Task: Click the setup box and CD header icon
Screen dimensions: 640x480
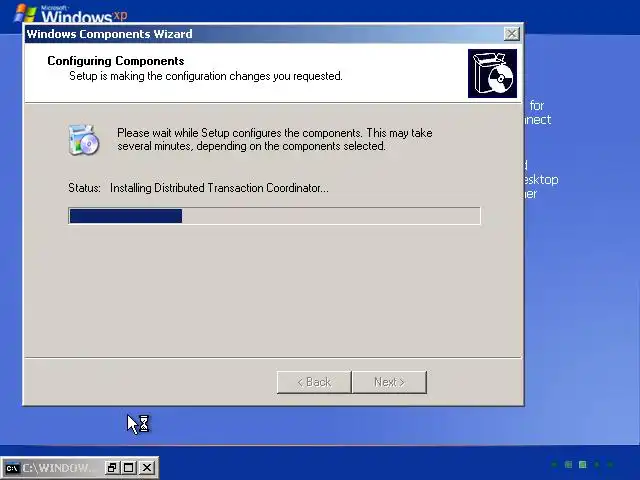Action: point(492,73)
